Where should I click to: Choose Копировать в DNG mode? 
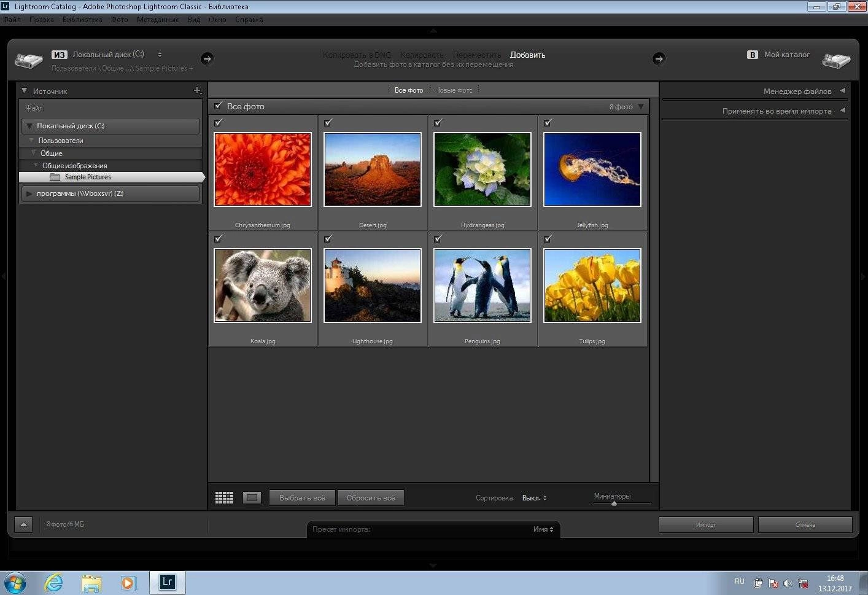[x=357, y=55]
